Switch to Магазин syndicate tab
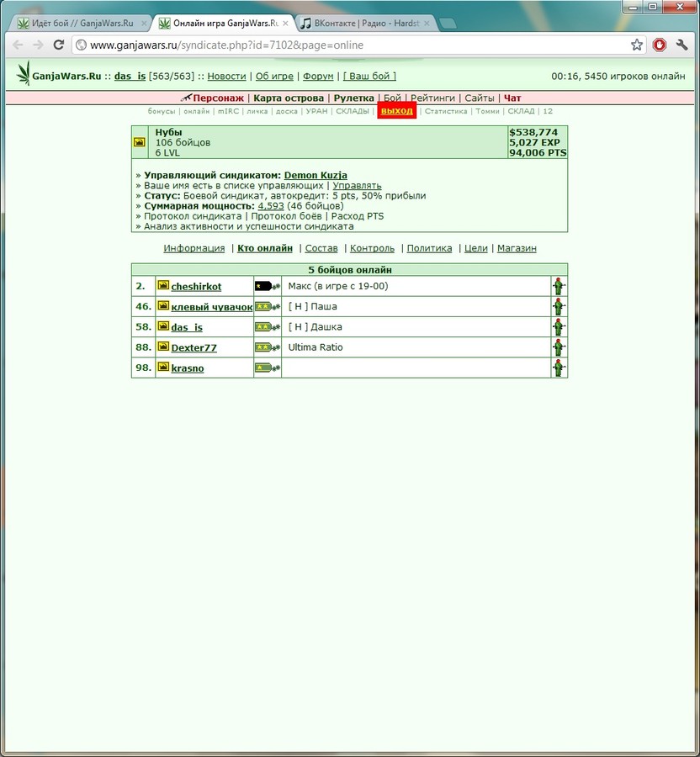Image resolution: width=700 pixels, height=757 pixels. point(517,248)
